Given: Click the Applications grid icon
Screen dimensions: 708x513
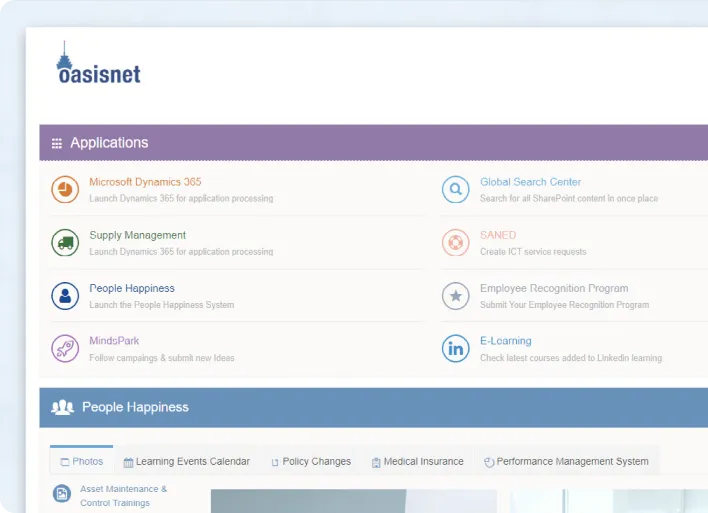Looking at the screenshot, I should coord(57,143).
